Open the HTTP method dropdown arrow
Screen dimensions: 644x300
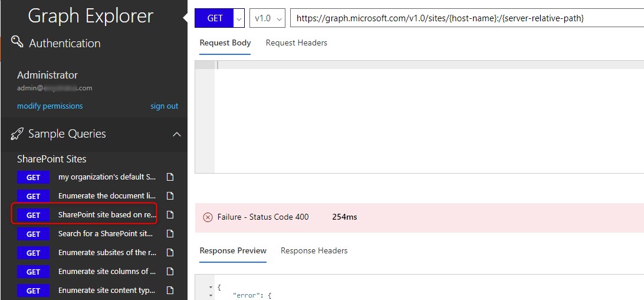(239, 18)
